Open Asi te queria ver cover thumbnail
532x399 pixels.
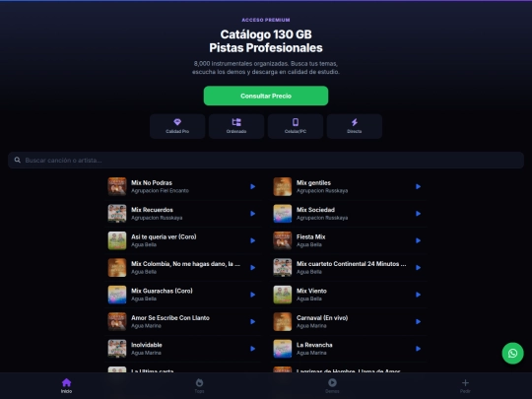coord(117,240)
